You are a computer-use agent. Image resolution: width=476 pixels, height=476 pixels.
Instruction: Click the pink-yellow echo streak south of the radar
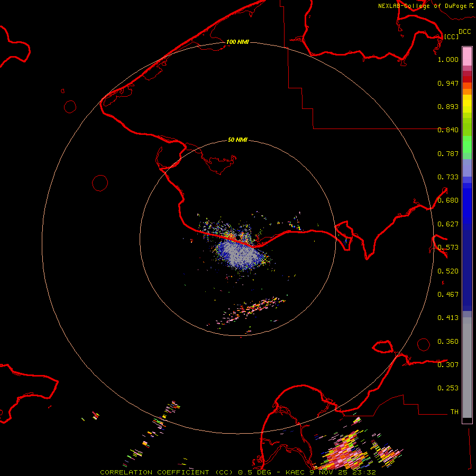[x=251, y=310]
